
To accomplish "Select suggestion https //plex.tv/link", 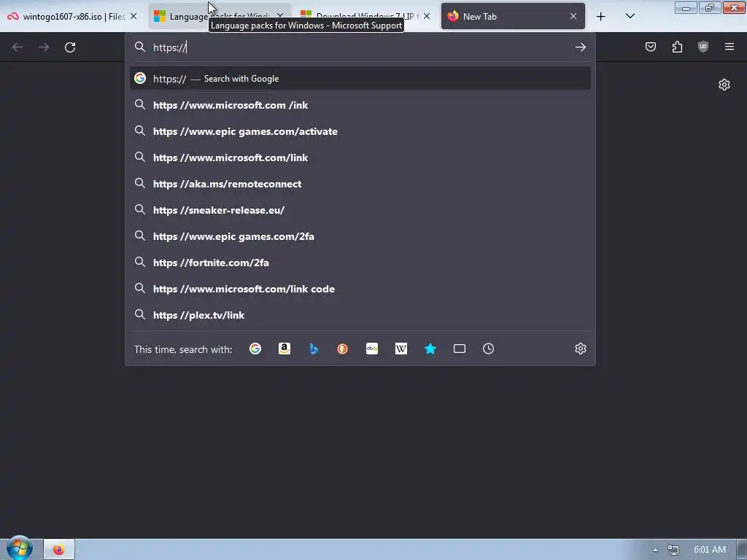I will pyautogui.click(x=360, y=315).
